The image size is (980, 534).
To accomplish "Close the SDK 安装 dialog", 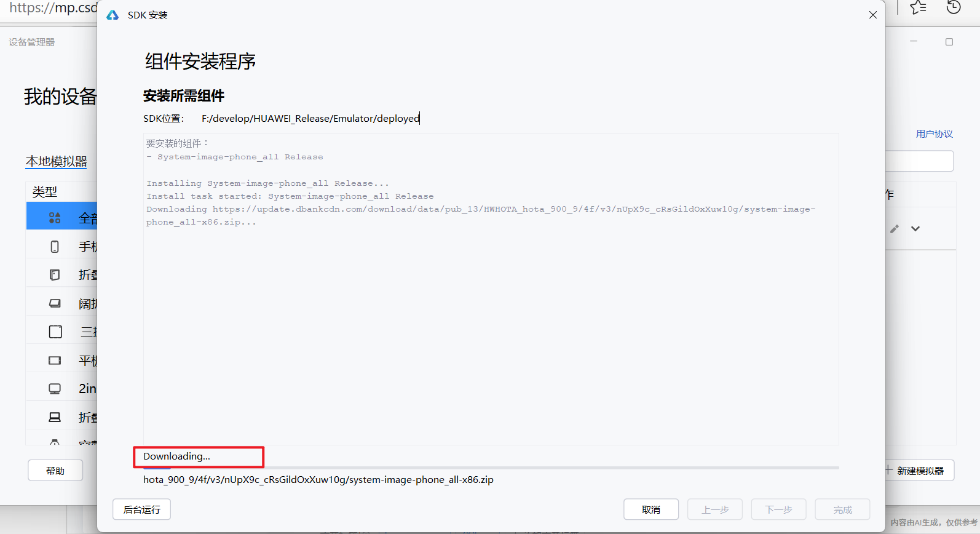I will (x=872, y=15).
